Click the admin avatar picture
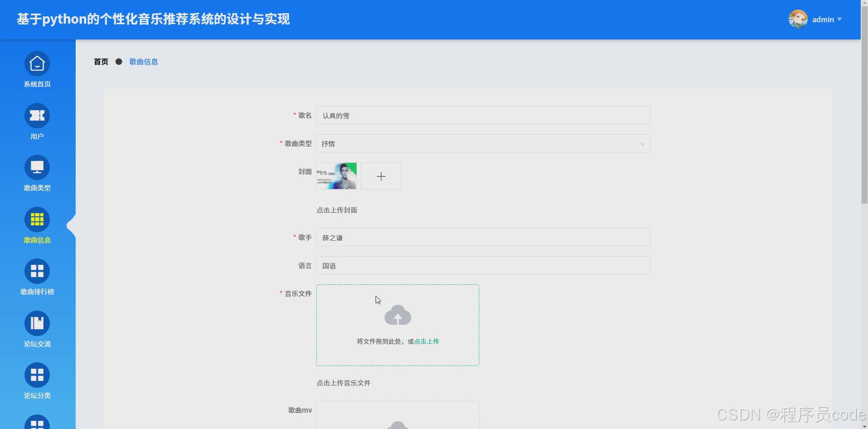This screenshot has height=429, width=868. click(797, 19)
